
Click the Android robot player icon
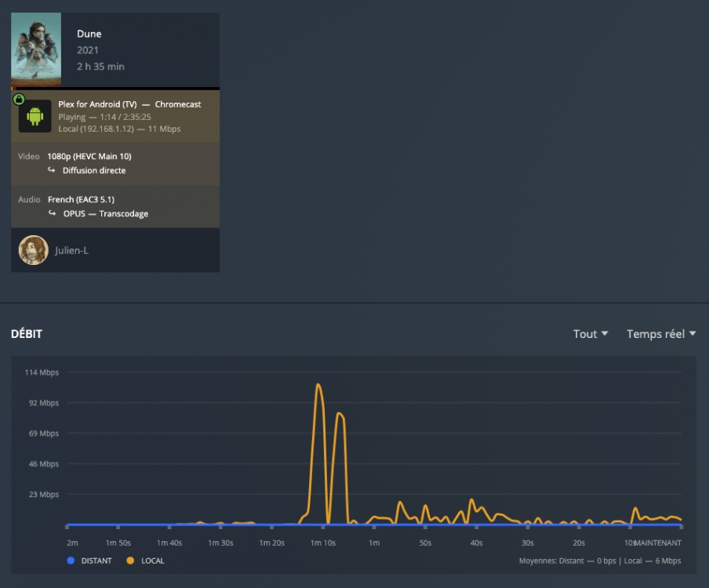coord(35,116)
